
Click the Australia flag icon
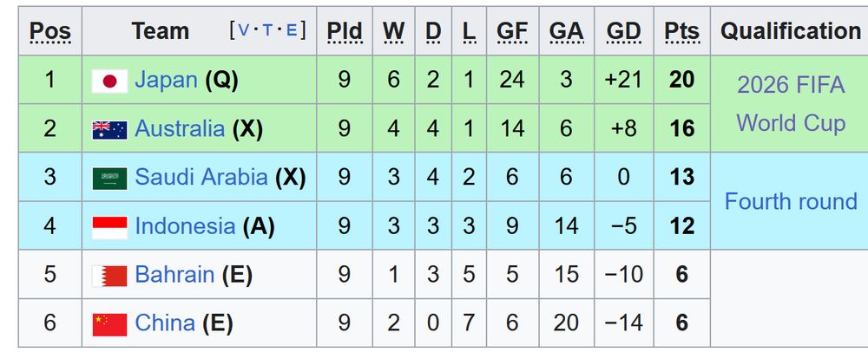point(109,129)
